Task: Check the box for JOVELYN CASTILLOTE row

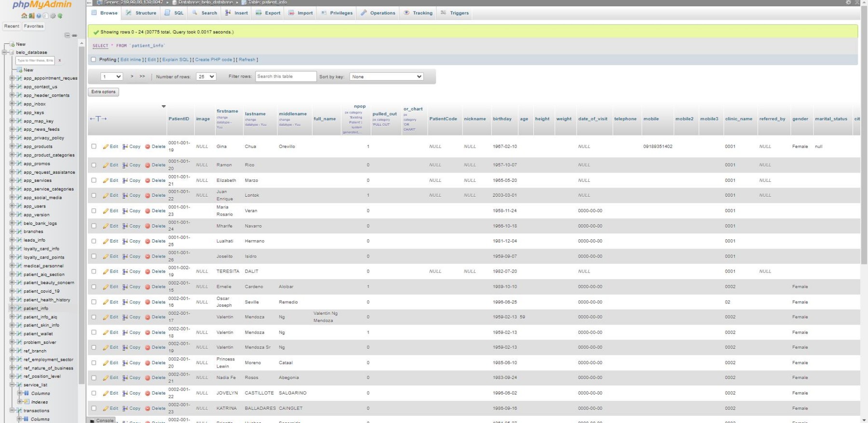Action: [x=94, y=393]
